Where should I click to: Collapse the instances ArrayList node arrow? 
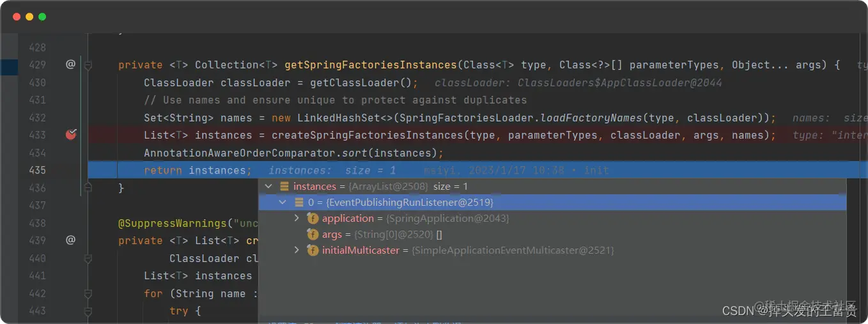point(269,187)
